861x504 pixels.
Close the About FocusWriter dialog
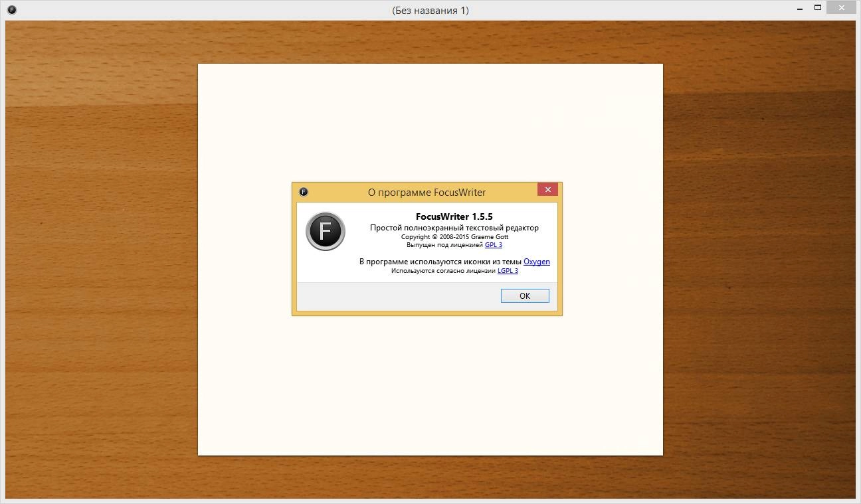click(x=547, y=190)
